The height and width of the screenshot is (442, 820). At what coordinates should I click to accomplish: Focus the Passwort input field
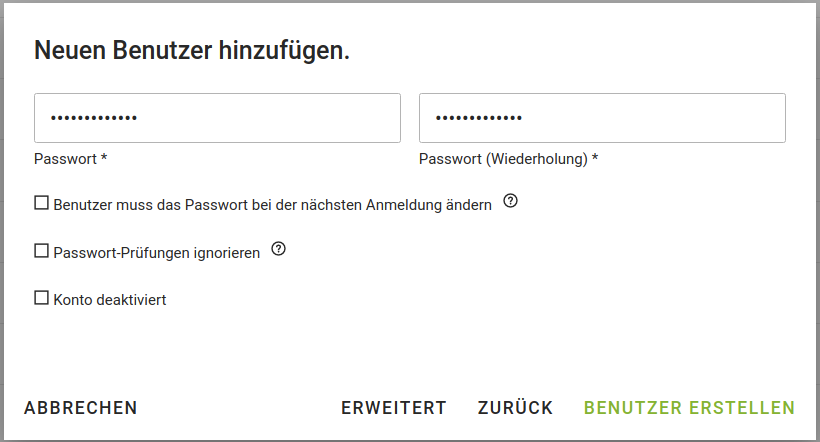point(217,118)
